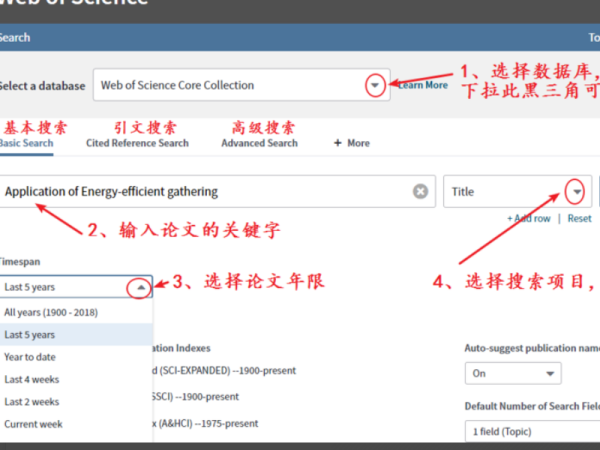Click the SCI-EXPANDED --1900-present index entry
The image size is (600, 450).
tap(224, 370)
